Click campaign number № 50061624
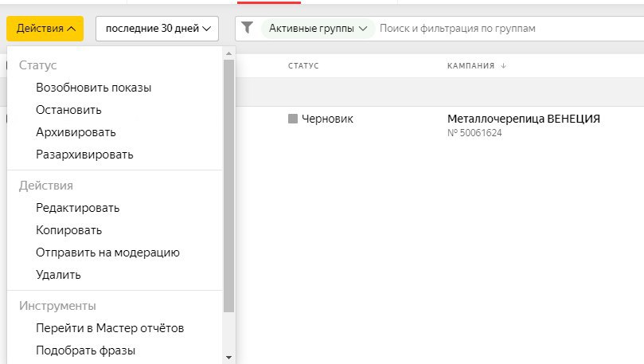The height and width of the screenshot is (364, 644). tap(474, 133)
